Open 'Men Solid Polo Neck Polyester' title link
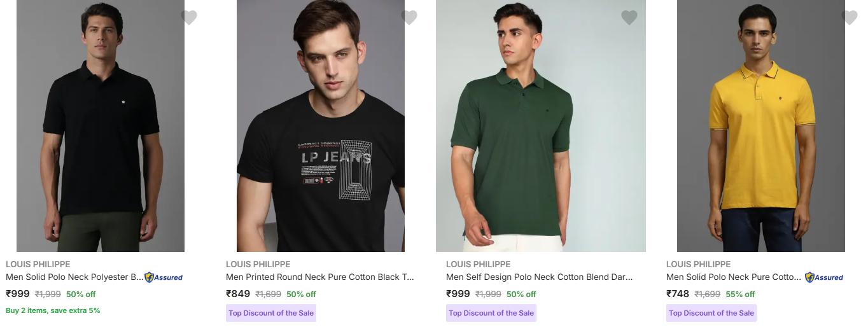Viewport: 868px width, 327px height. coord(74,277)
